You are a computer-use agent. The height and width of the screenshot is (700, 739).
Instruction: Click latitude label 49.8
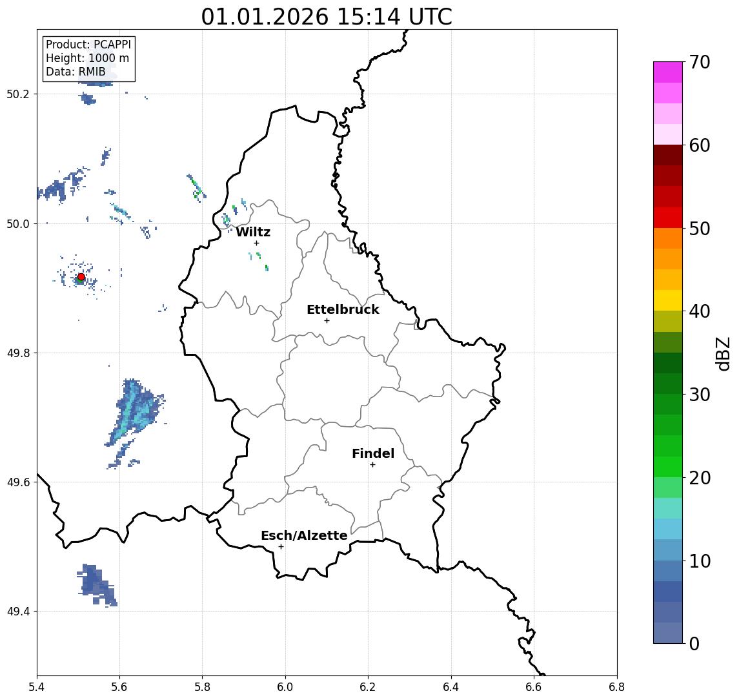click(x=18, y=353)
